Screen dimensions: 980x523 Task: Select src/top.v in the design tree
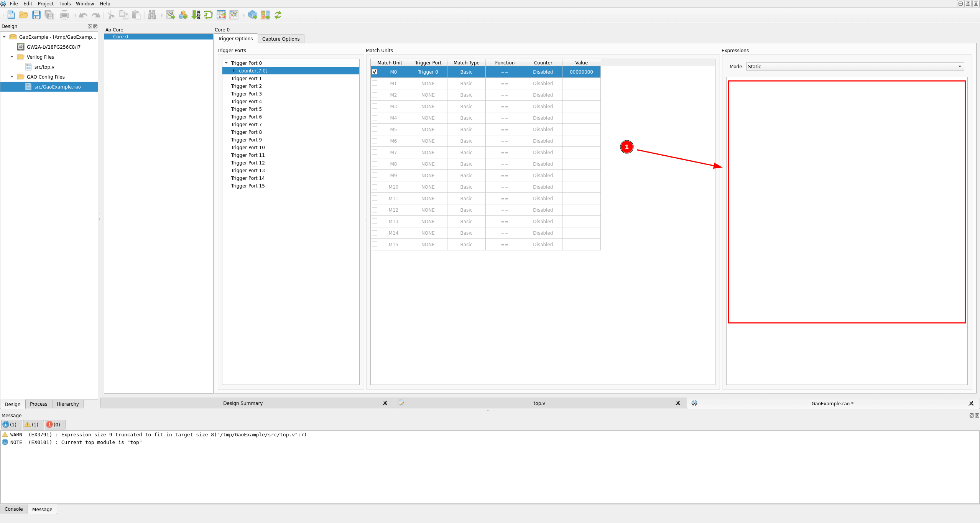(44, 67)
